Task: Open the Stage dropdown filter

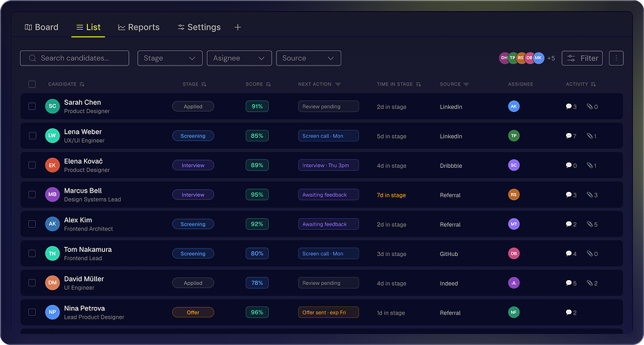Action: click(170, 58)
